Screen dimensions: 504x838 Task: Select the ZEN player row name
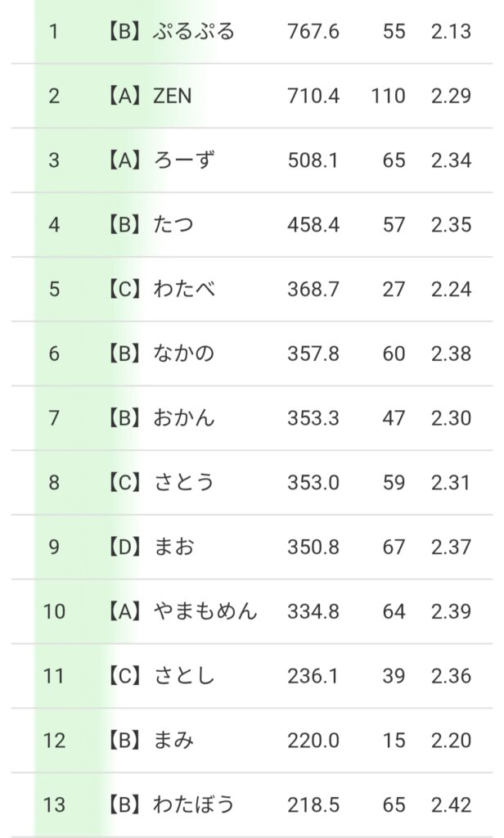click(x=172, y=97)
